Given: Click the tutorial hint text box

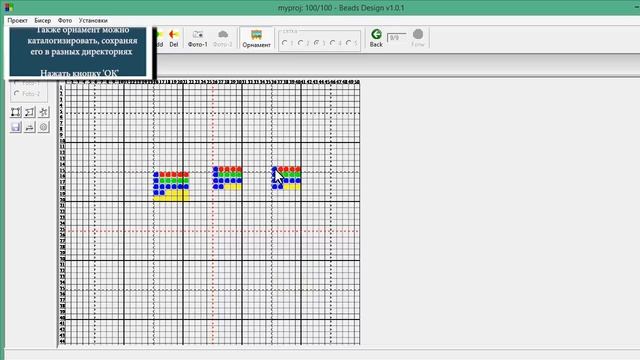Looking at the screenshot, I should (x=78, y=51).
